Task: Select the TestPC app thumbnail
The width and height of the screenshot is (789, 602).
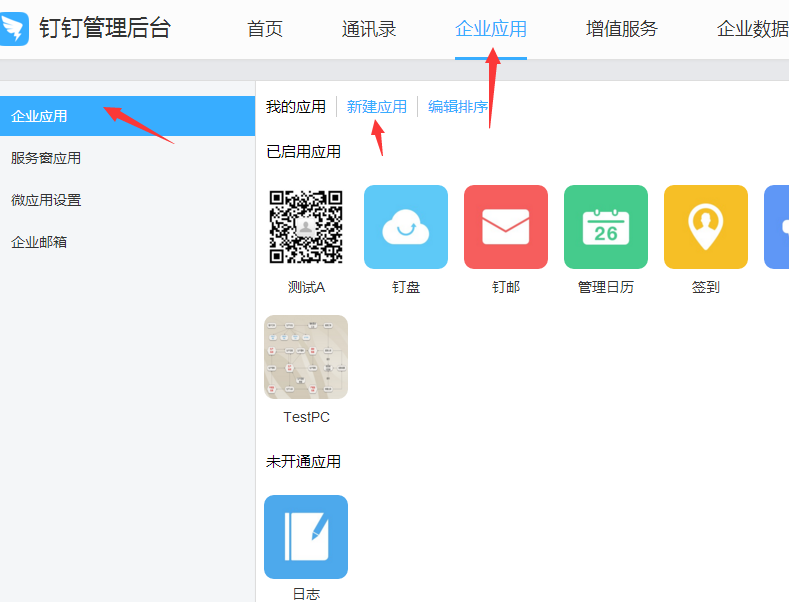Action: click(x=306, y=357)
